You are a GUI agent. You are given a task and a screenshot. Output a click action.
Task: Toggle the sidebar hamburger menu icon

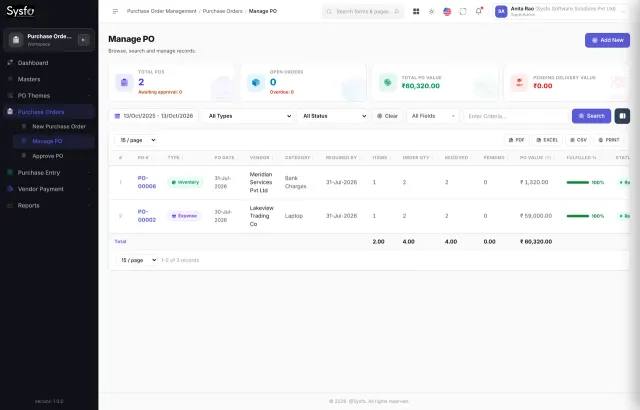click(x=116, y=11)
